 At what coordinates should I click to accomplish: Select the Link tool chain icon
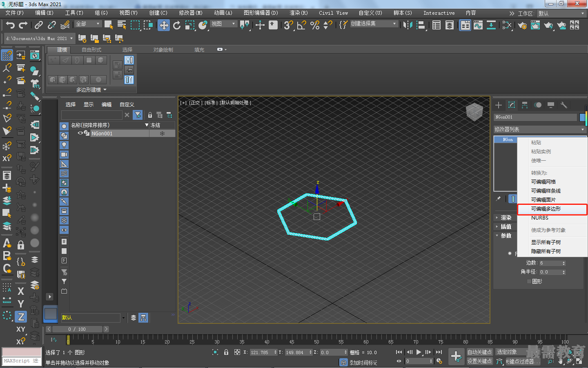pos(39,25)
